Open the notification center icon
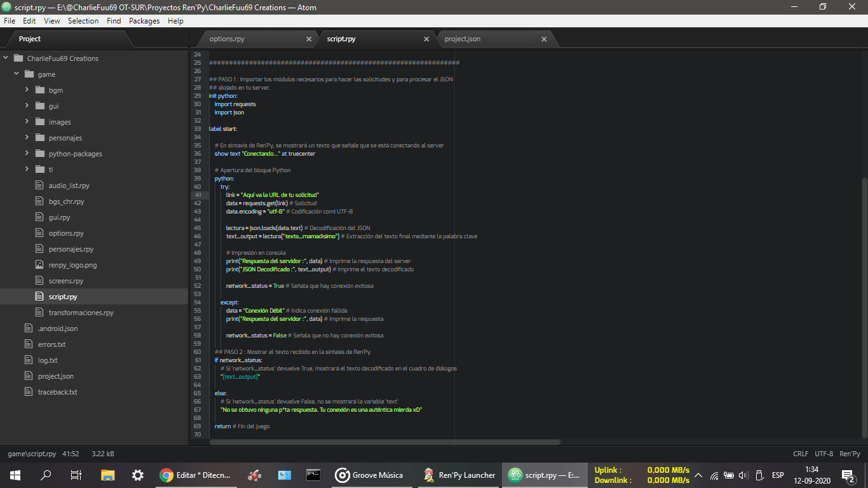Image resolution: width=868 pixels, height=488 pixels. 847,475
